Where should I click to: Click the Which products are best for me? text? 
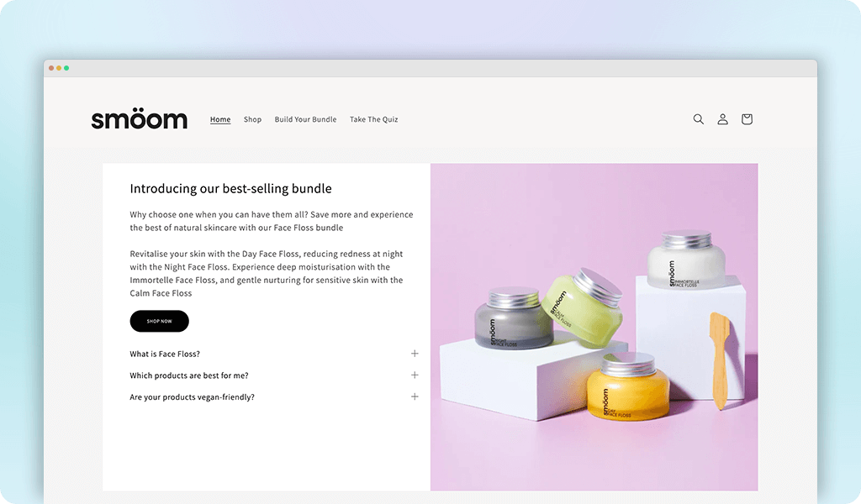coord(189,375)
